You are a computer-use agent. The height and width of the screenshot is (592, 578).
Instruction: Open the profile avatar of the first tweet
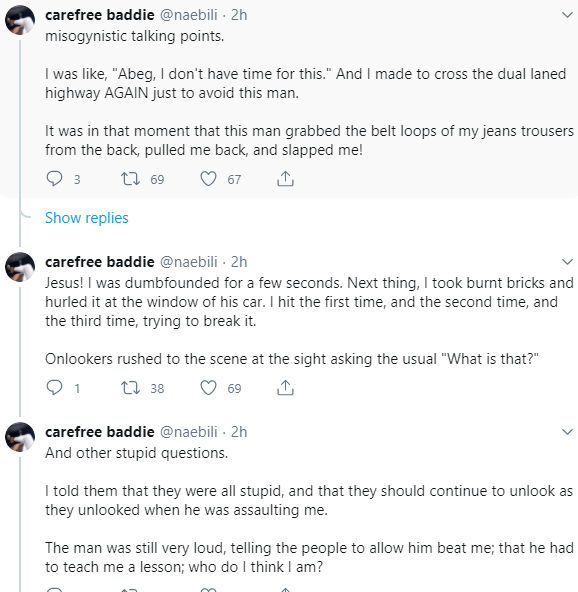coord(20,20)
